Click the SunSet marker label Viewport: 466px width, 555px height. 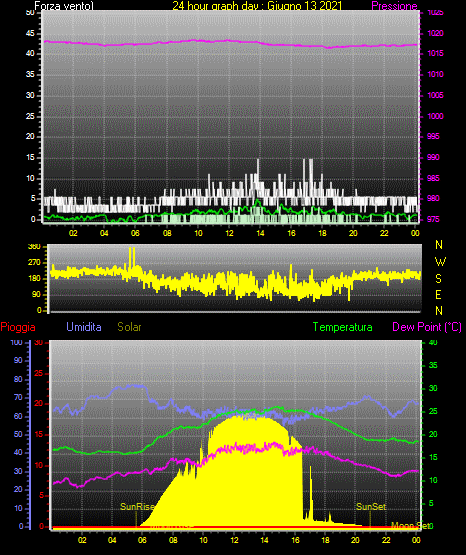tap(371, 507)
